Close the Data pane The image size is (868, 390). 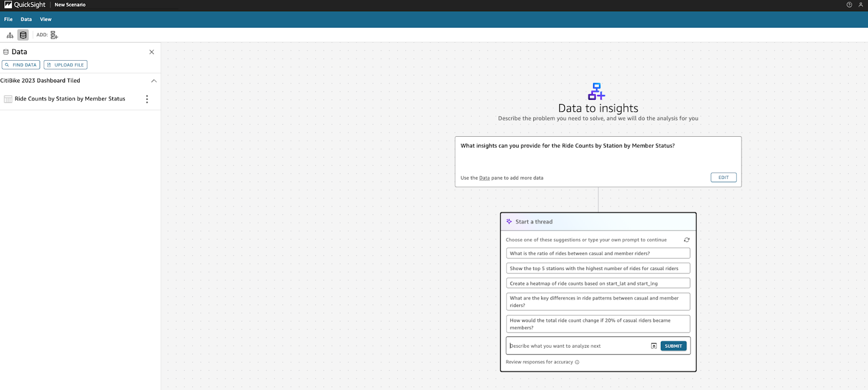[x=151, y=52]
